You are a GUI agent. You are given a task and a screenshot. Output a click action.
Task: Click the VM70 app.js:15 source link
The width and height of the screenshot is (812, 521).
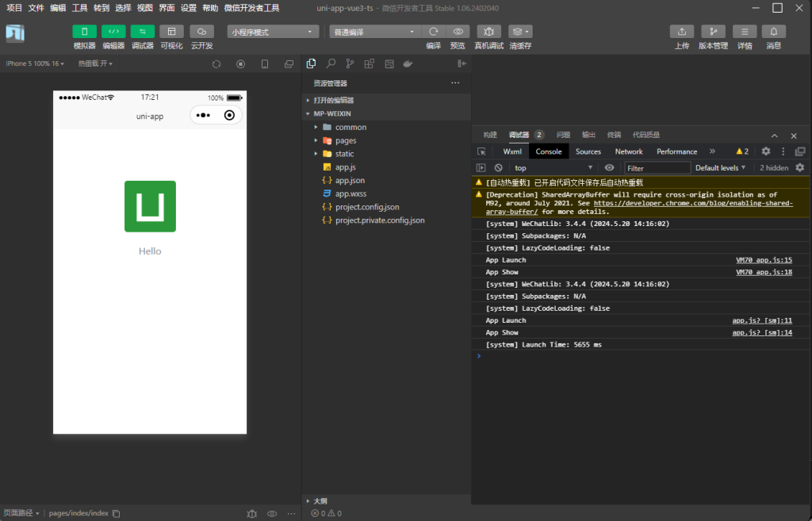pyautogui.click(x=764, y=260)
